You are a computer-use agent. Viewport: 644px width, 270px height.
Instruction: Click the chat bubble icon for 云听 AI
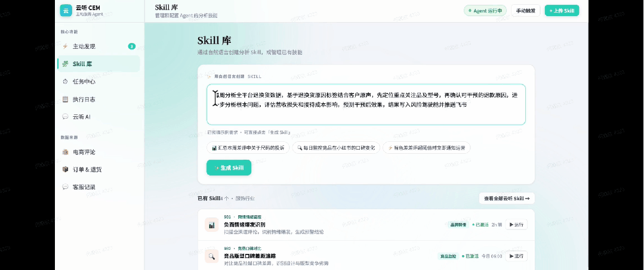pos(65,117)
